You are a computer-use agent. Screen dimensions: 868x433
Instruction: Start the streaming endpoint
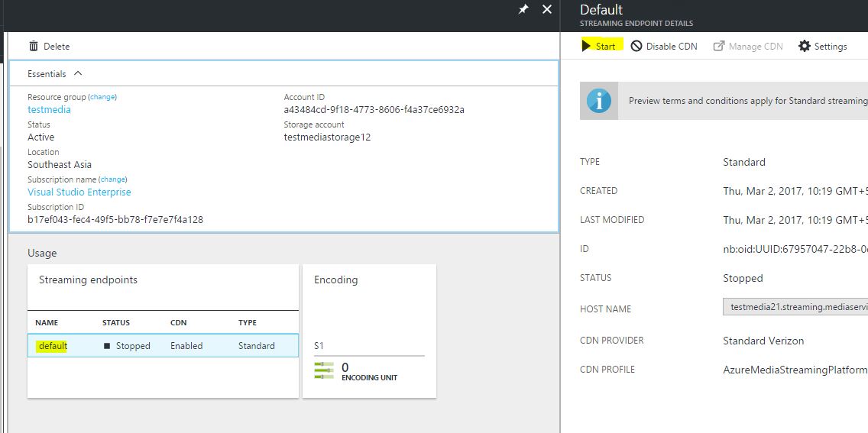(599, 46)
